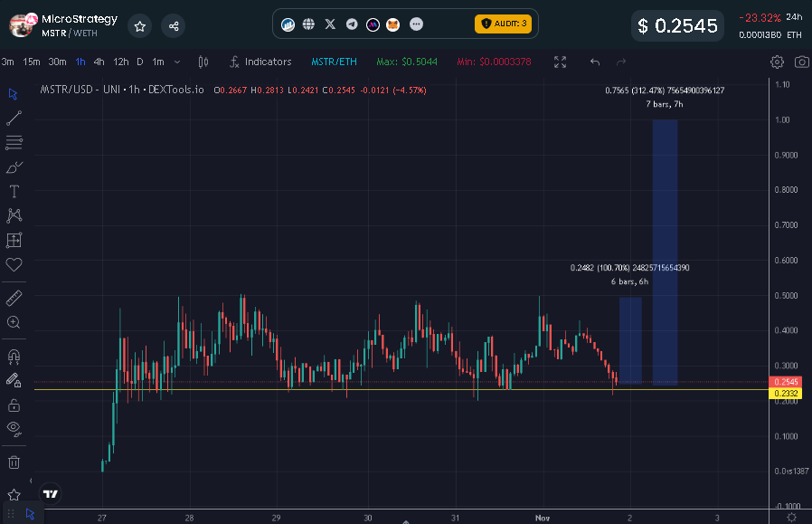Open the prediction and measurement tool
This screenshot has width=812, height=524.
[x=14, y=240]
